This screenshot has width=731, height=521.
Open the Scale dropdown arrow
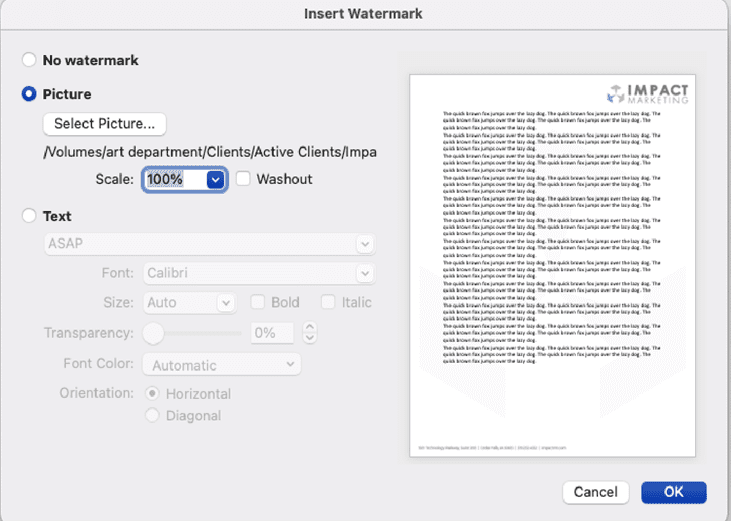(x=215, y=180)
